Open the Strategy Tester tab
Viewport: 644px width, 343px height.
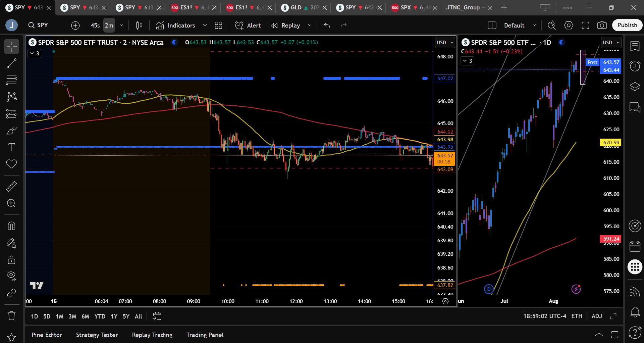point(97,335)
